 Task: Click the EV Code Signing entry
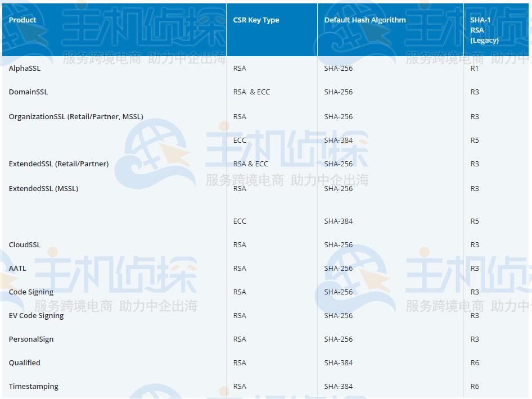click(x=35, y=315)
